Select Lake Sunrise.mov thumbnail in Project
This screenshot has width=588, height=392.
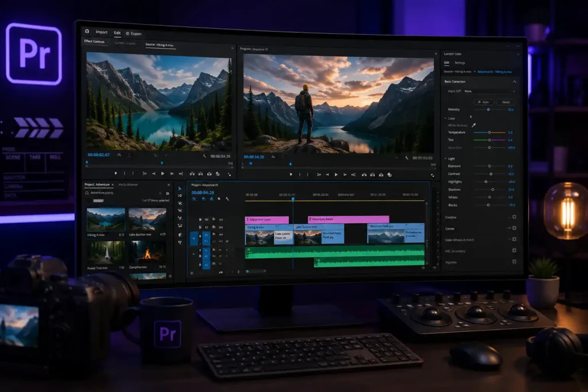click(x=148, y=220)
